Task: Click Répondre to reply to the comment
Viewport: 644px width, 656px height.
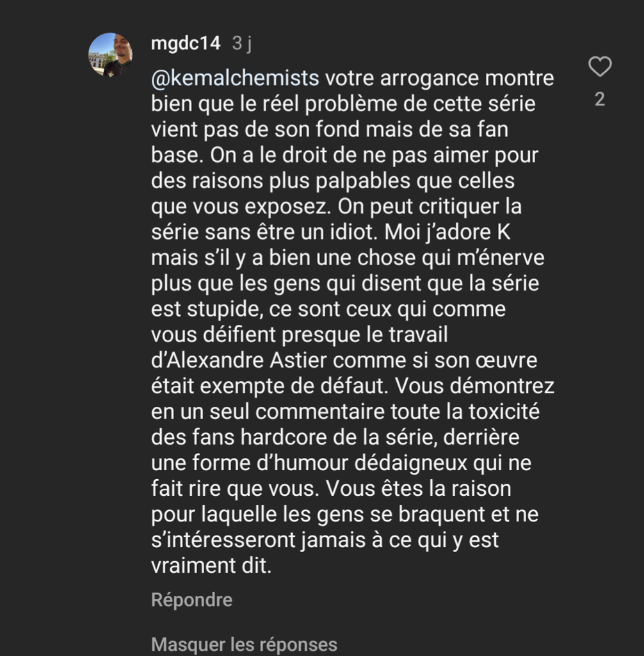Action: point(191,600)
